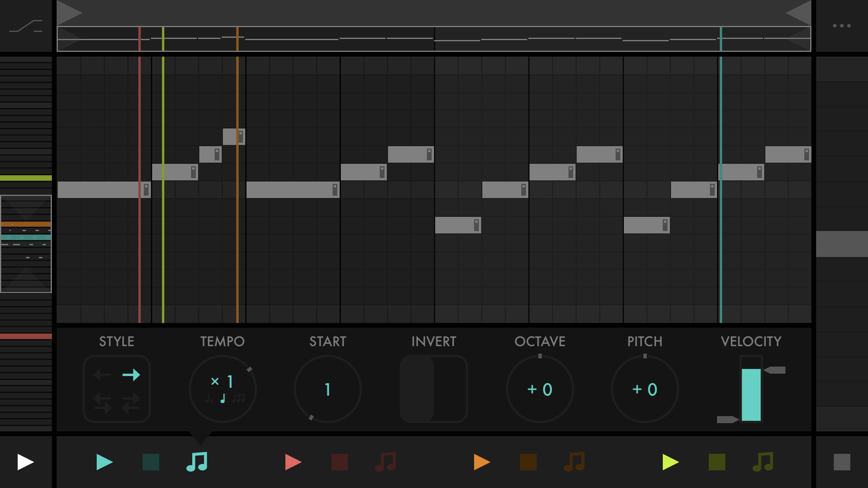Click the teal VELOCITY bar slider
868x488 pixels.
[x=751, y=394]
